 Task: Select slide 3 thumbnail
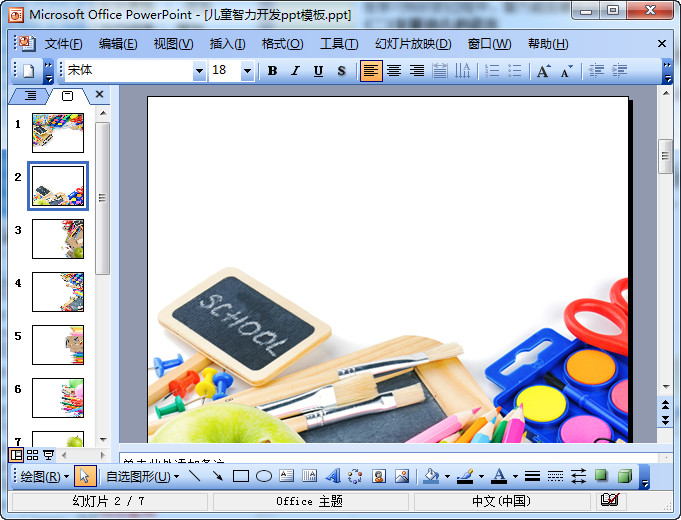(x=58, y=239)
